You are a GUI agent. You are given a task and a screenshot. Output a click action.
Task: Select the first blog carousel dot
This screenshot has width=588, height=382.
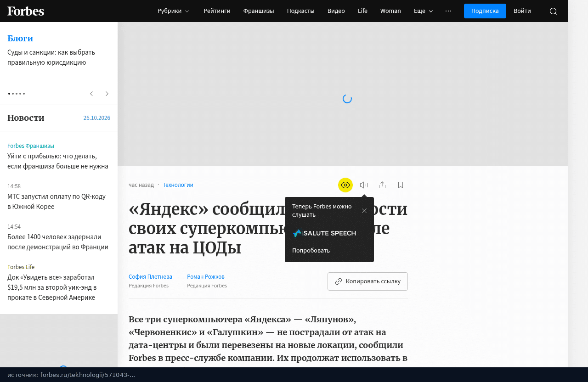pyautogui.click(x=9, y=94)
